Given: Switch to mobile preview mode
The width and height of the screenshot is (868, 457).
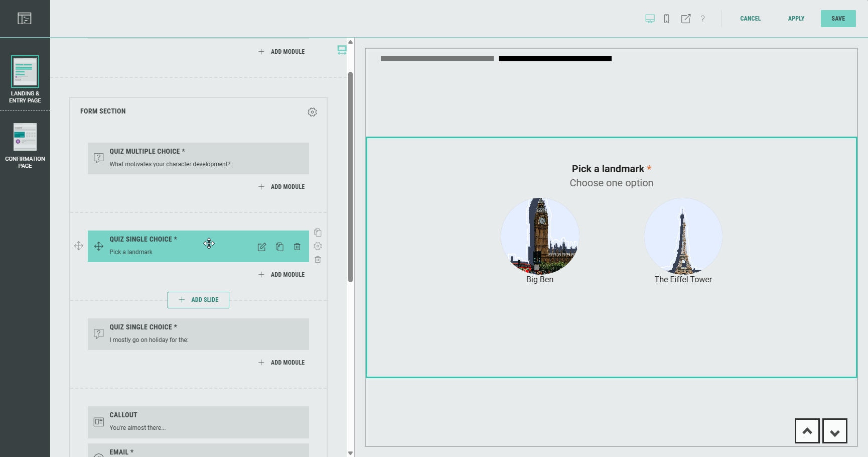Looking at the screenshot, I should [x=666, y=19].
